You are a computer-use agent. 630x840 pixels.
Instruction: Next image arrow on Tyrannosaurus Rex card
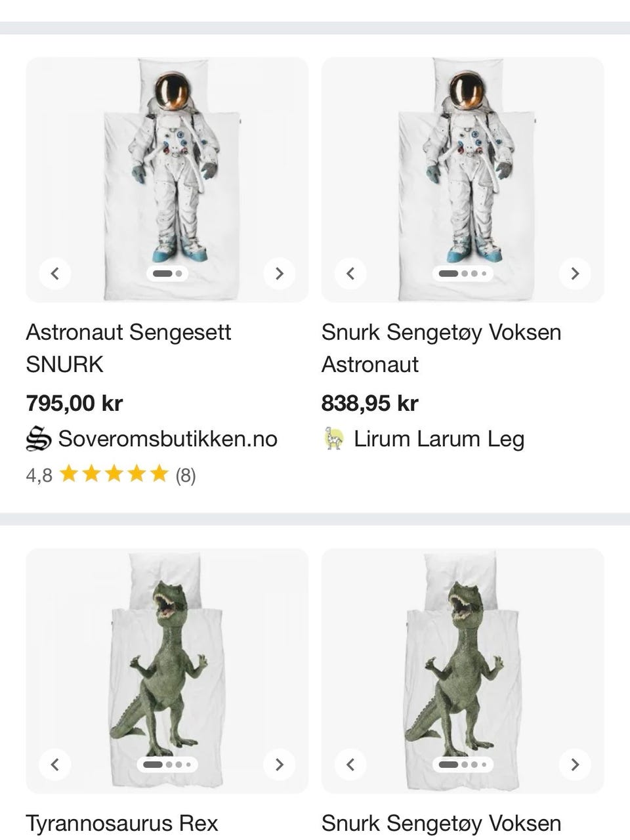point(279,764)
